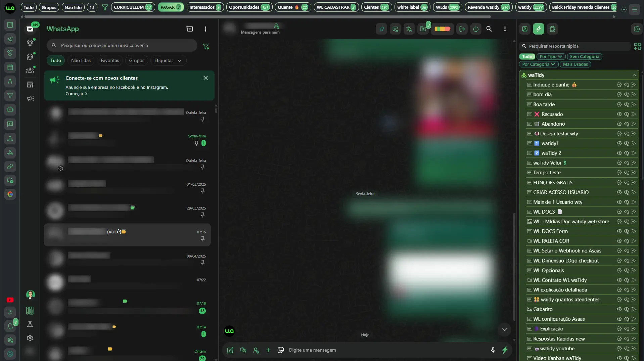Open the notes clipboard panel icon
The image size is (644, 361).
coord(552,29)
